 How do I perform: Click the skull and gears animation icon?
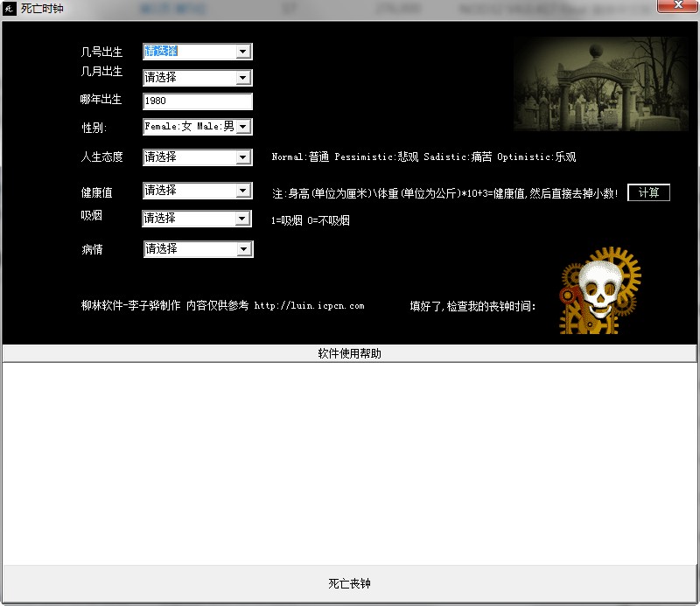600,290
